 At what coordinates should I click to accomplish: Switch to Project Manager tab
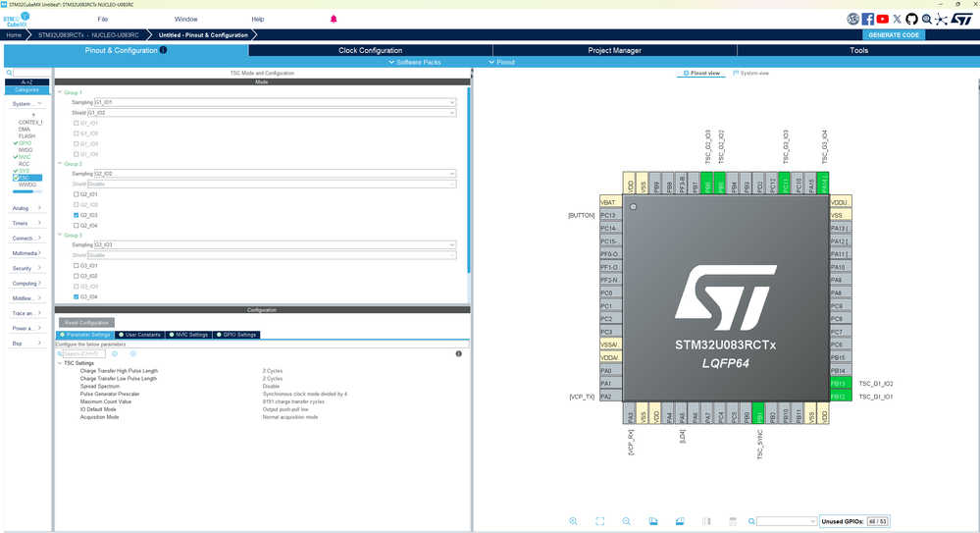pyautogui.click(x=614, y=50)
